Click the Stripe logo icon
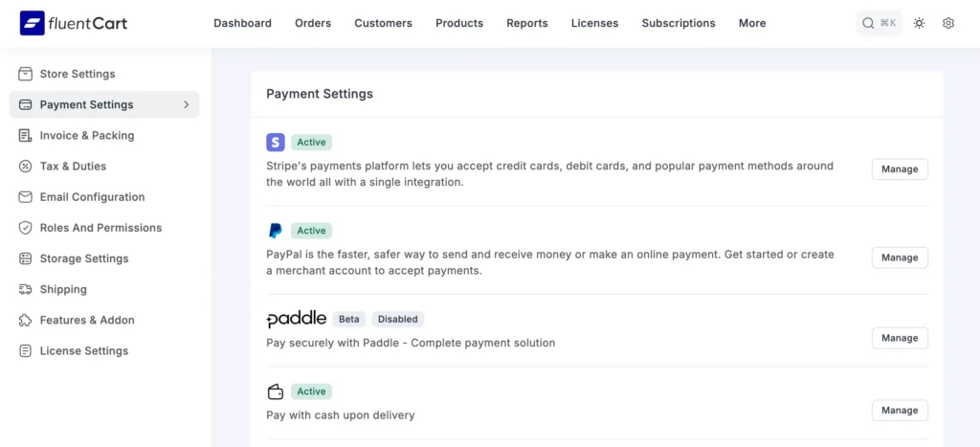Image resolution: width=980 pixels, height=447 pixels. coord(276,143)
